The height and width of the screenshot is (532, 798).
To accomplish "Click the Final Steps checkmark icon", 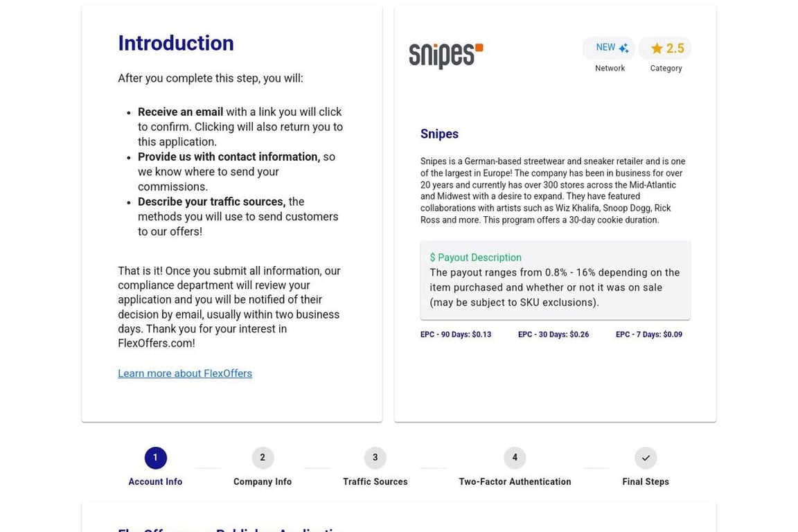I will 646,458.
